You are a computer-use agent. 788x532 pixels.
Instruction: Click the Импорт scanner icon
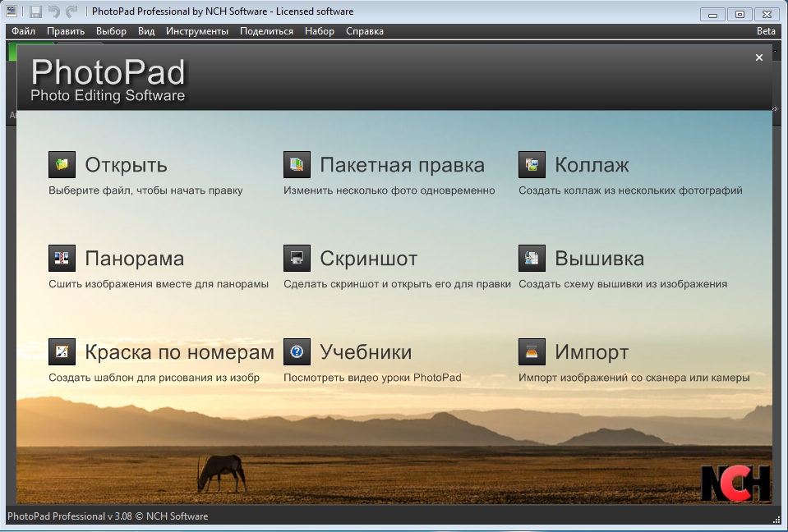pos(532,352)
